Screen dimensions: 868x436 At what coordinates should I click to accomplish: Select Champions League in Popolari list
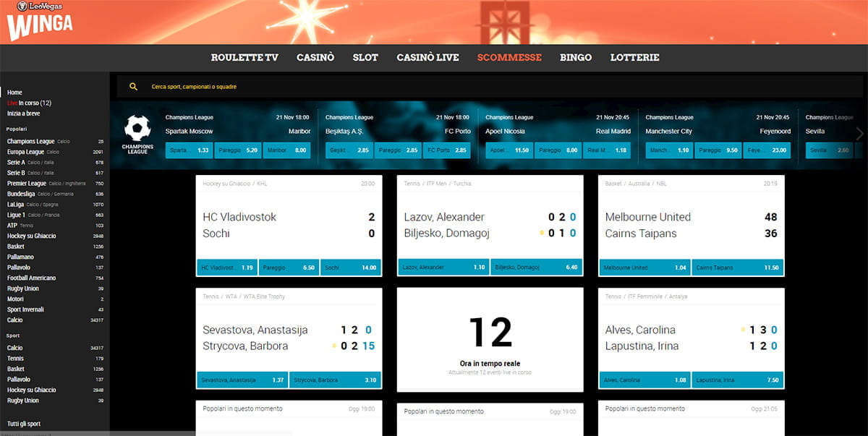(x=55, y=142)
